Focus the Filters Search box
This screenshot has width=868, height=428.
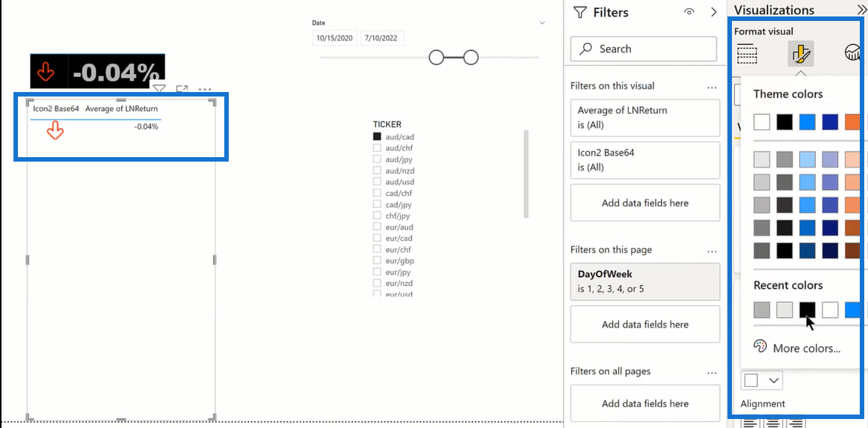pyautogui.click(x=643, y=49)
